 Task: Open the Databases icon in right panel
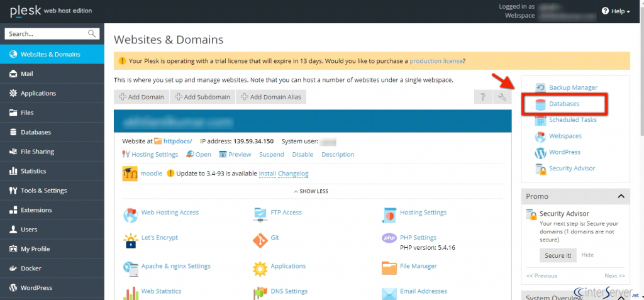pyautogui.click(x=540, y=104)
